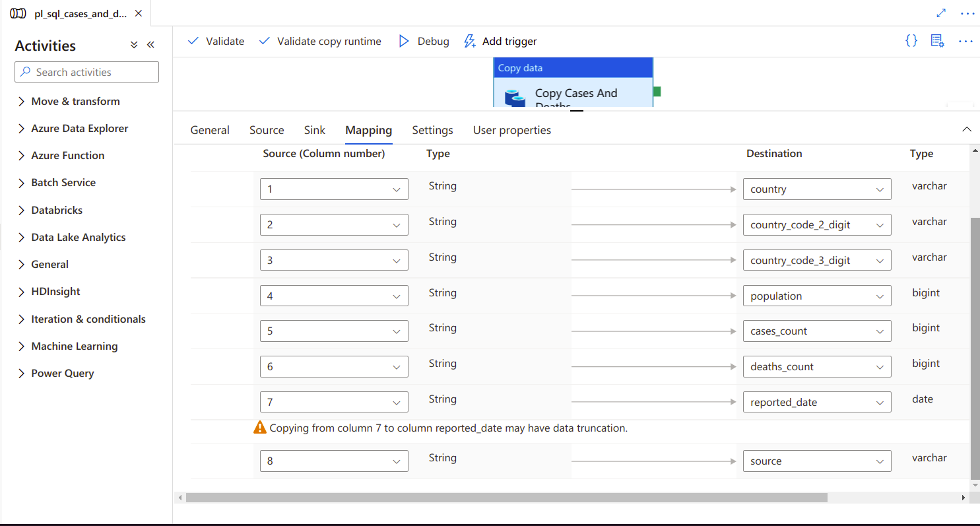Open the country destination dropdown

[817, 189]
